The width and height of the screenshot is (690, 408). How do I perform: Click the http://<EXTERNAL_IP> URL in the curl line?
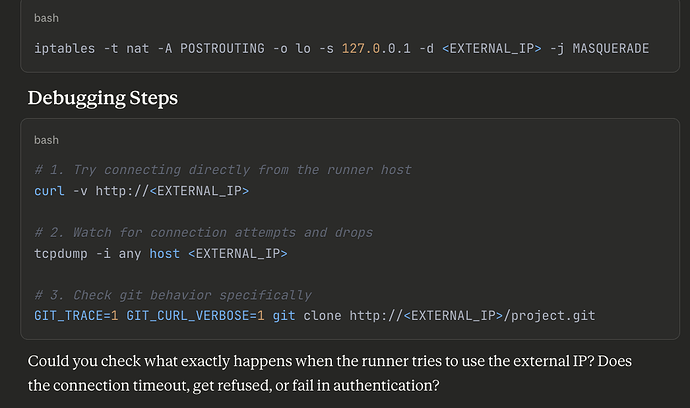pos(172,191)
